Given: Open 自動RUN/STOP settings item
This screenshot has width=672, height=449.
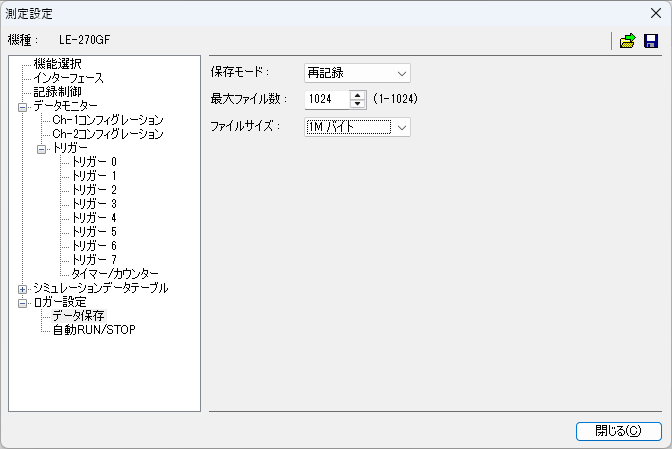Looking at the screenshot, I should [x=94, y=330].
